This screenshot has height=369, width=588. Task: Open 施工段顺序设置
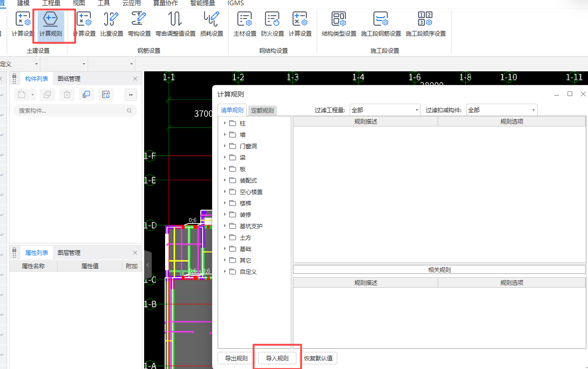click(425, 24)
